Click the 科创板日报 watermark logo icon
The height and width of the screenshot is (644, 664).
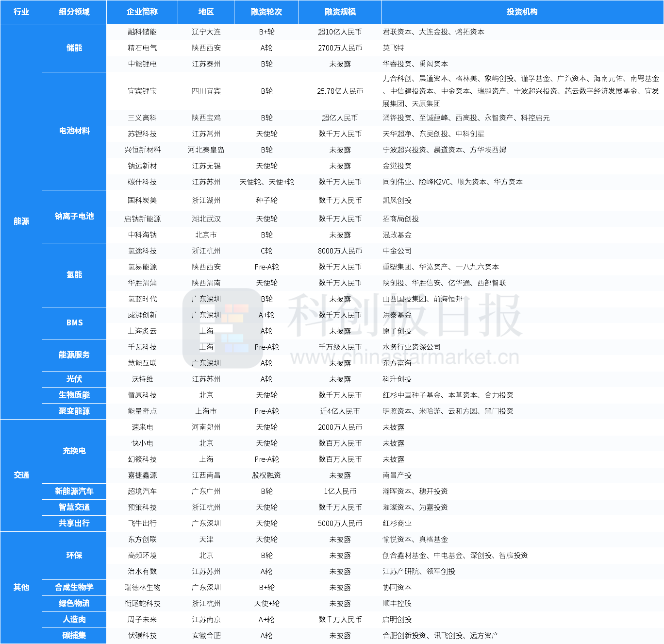(x=223, y=328)
